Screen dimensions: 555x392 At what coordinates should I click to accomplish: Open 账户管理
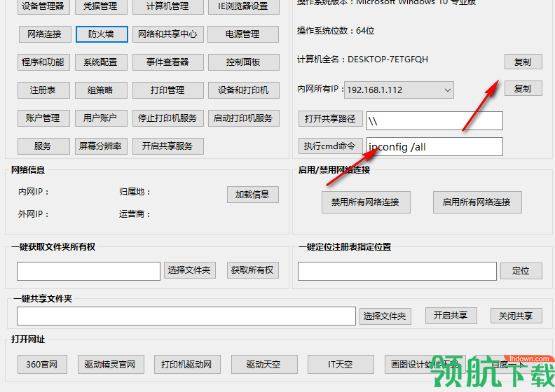[x=43, y=118]
